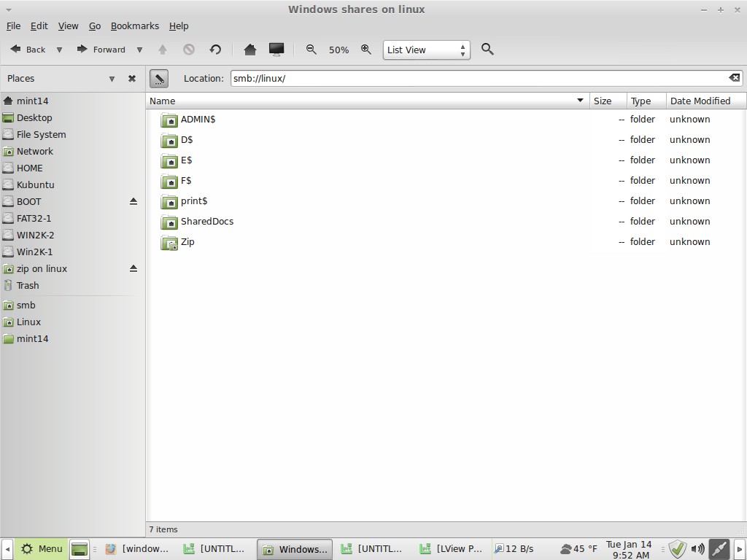This screenshot has width=747, height=560.
Task: Click the Back button
Action: pos(28,50)
